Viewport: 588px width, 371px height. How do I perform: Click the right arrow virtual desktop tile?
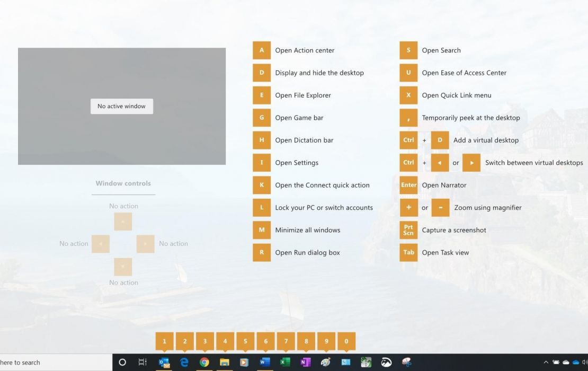[x=471, y=162]
